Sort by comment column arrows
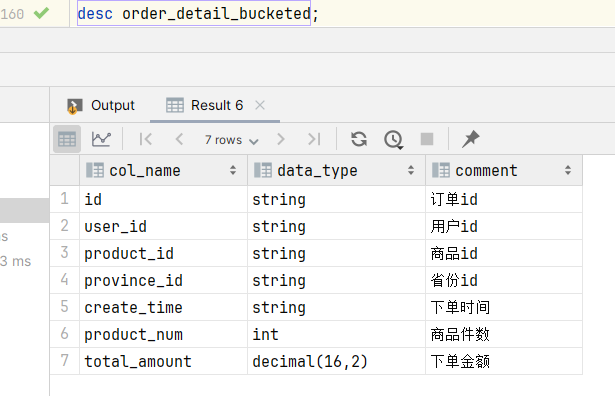 (x=568, y=170)
